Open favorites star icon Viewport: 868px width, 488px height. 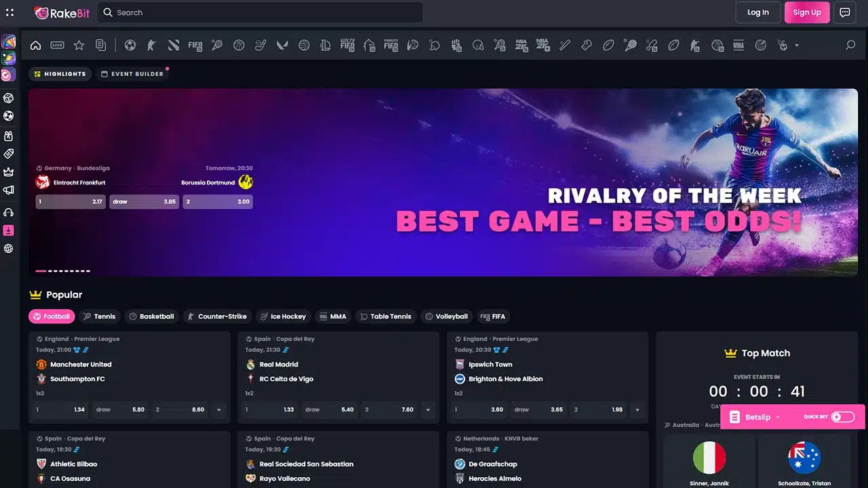pyautogui.click(x=79, y=45)
